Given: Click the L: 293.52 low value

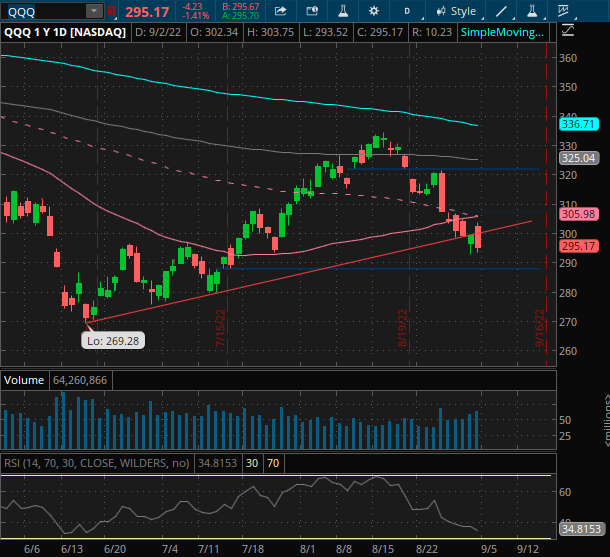Looking at the screenshot, I should coord(325,32).
